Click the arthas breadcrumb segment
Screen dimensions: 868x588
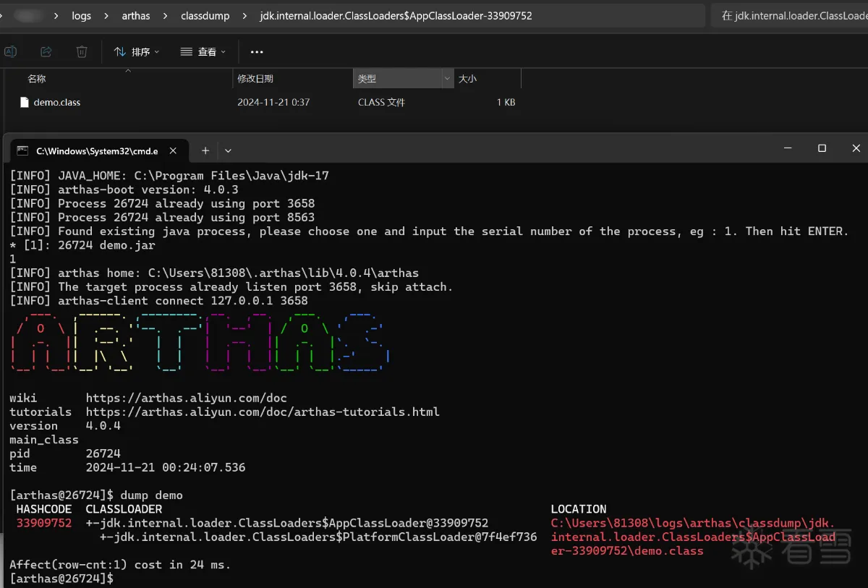pos(136,15)
